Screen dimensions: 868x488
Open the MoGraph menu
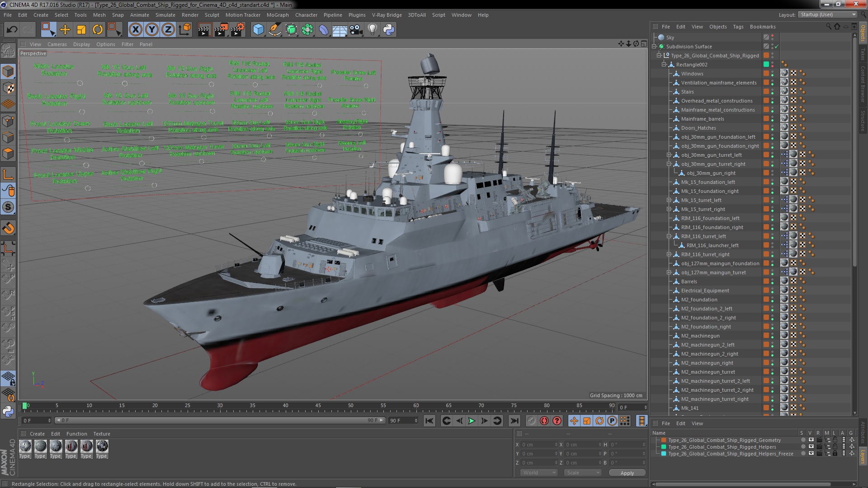click(x=278, y=15)
